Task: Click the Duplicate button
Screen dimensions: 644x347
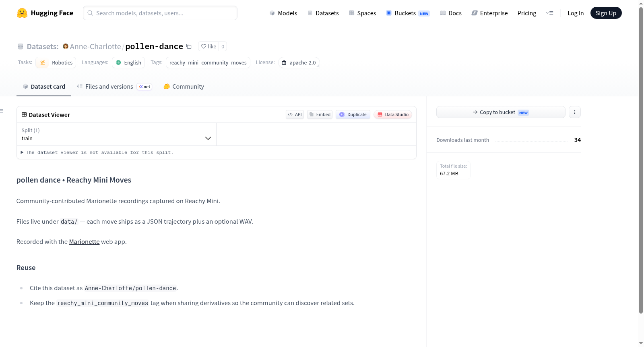Action: coord(353,114)
